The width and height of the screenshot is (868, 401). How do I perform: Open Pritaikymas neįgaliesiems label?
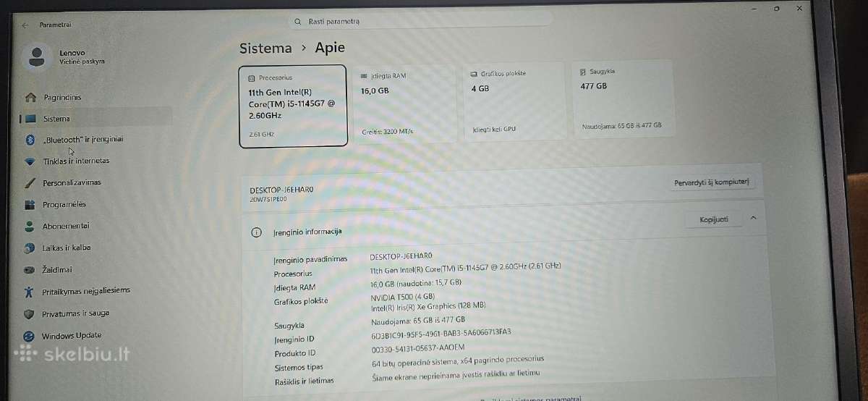click(x=86, y=290)
